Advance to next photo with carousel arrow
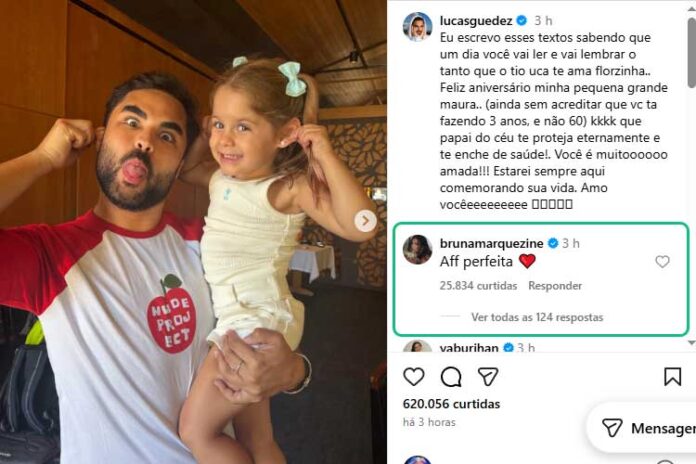The width and height of the screenshot is (696, 464). pos(365,221)
